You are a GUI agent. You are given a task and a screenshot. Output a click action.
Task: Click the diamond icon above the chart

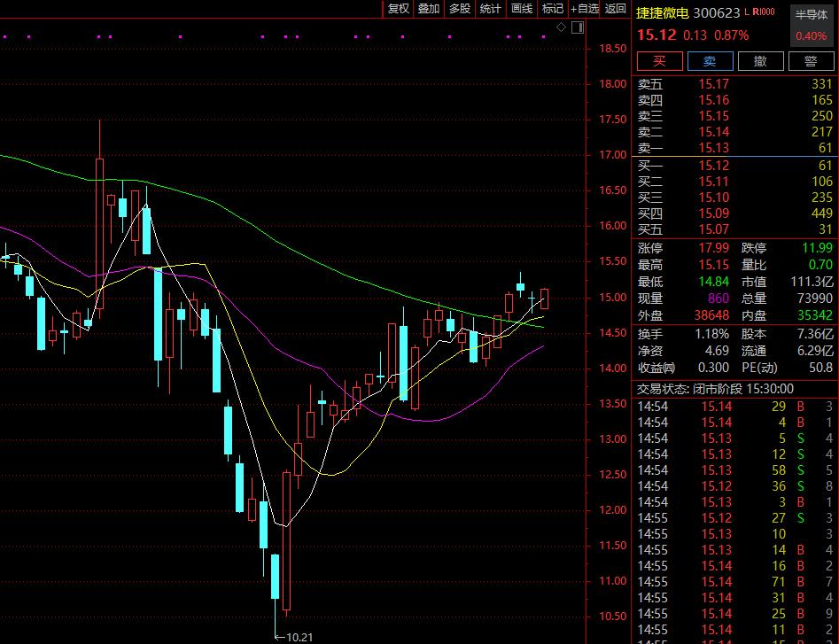pos(561,28)
